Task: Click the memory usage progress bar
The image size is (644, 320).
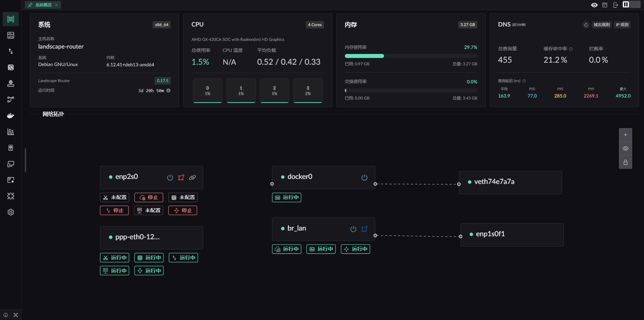Action: coord(411,56)
